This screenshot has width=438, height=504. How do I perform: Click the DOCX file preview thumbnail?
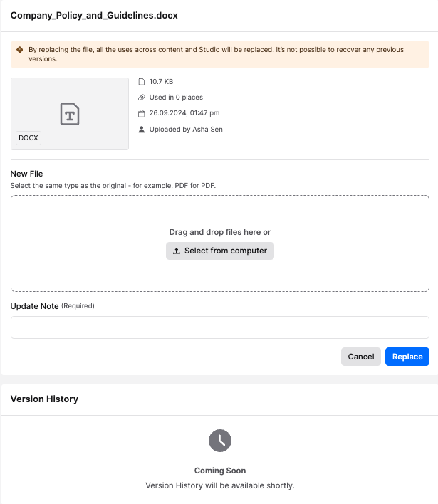tap(70, 114)
